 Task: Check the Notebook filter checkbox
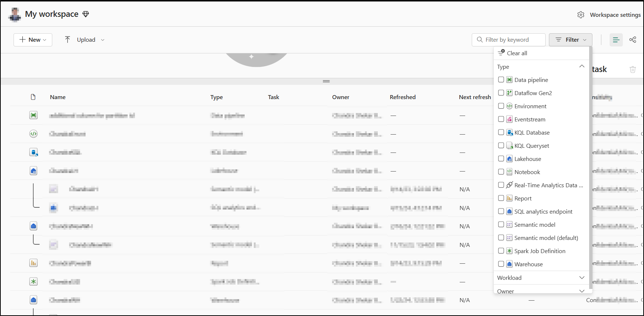pos(501,172)
